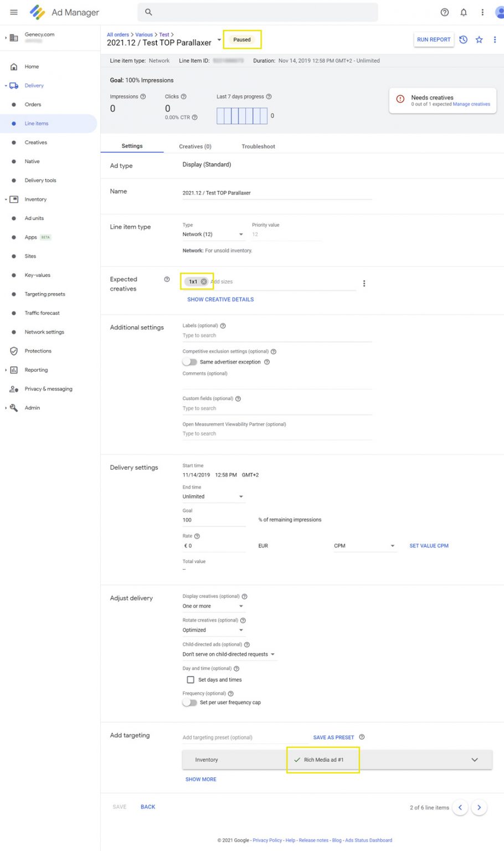Click the RUN REPORT button

point(433,39)
